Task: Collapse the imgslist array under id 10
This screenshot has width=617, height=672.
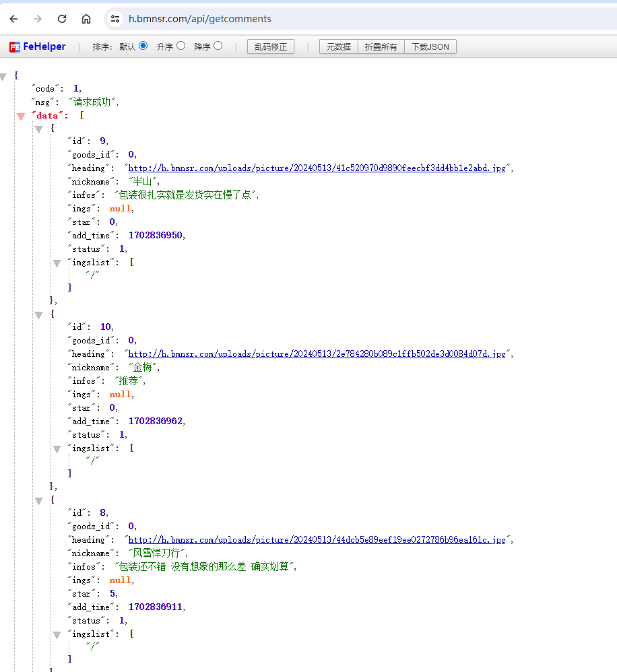Action: pyautogui.click(x=57, y=450)
